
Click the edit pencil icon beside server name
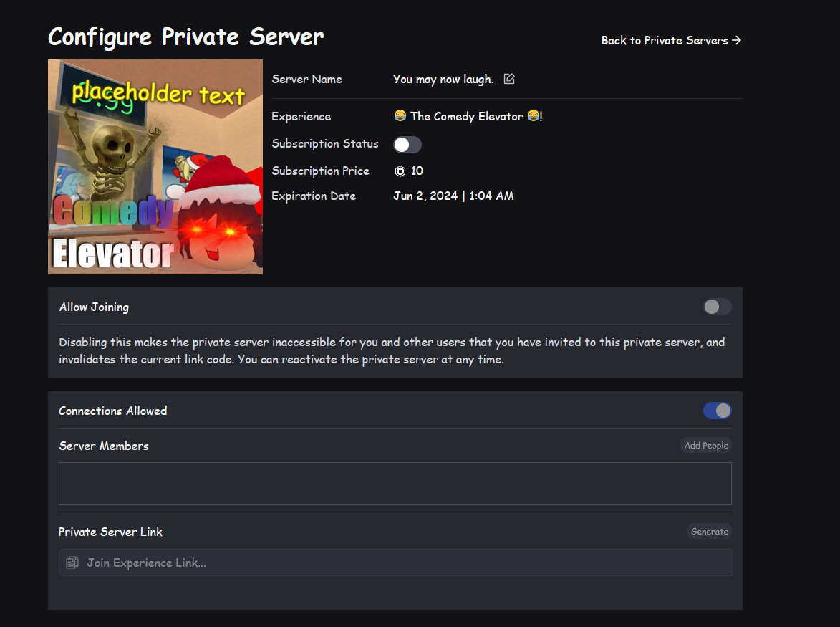click(x=509, y=79)
